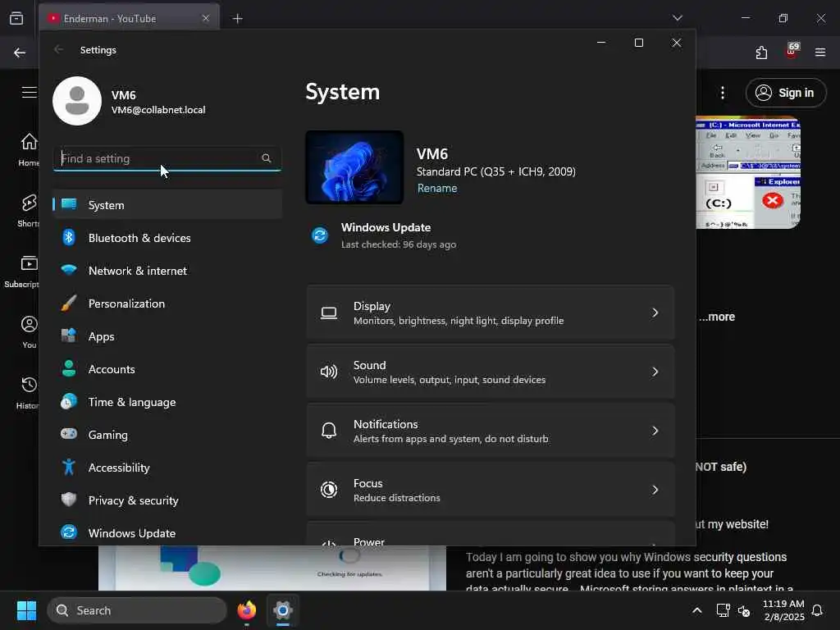Click the taskbar Search box
The image size is (840, 630).
pyautogui.click(x=137, y=610)
